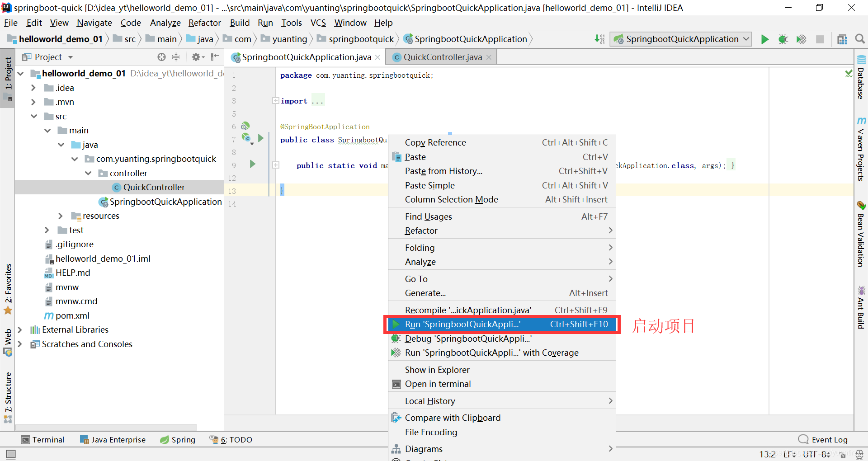Click the Search Everywhere magnifier icon

860,39
